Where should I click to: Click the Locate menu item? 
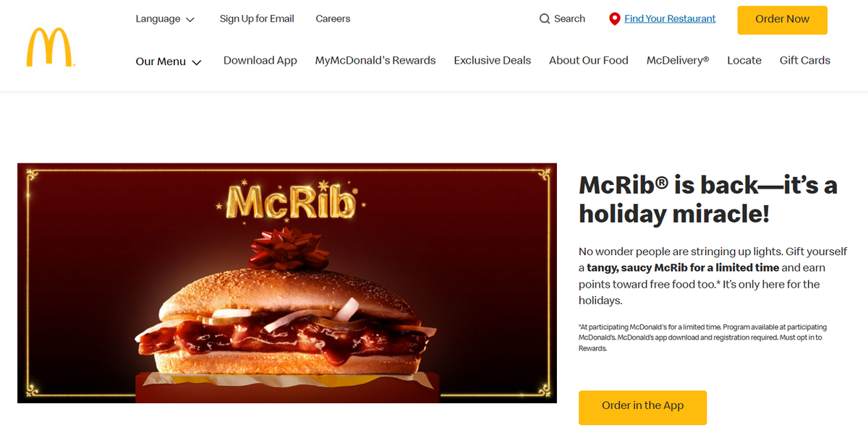click(x=744, y=61)
